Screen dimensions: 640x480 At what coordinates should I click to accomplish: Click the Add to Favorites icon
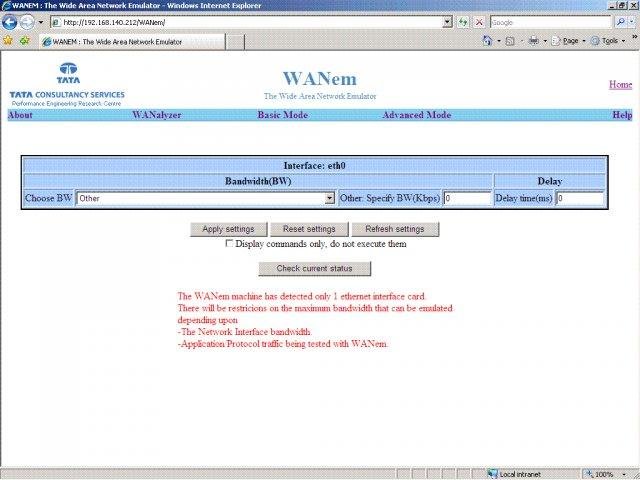[x=25, y=40]
